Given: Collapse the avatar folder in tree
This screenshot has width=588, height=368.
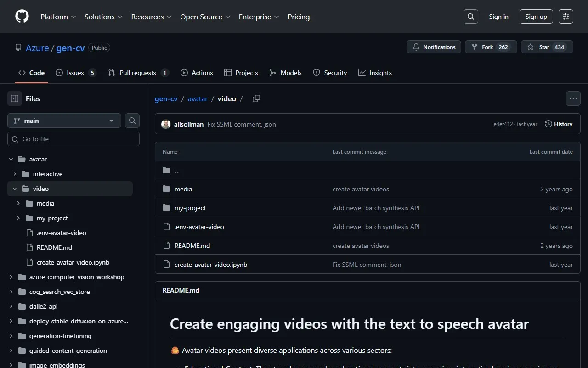Looking at the screenshot, I should (x=11, y=159).
